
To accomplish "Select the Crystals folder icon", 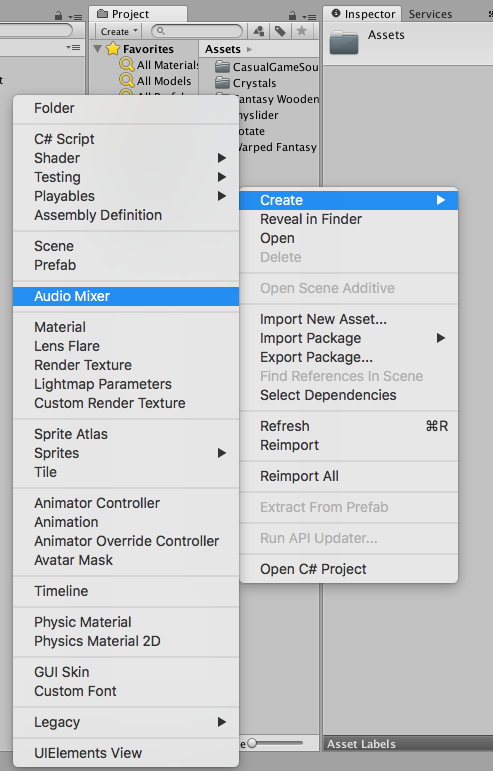I will 223,82.
